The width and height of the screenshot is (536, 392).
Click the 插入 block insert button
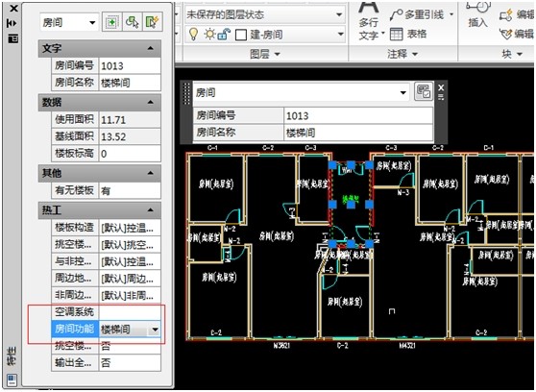pyautogui.click(x=478, y=15)
